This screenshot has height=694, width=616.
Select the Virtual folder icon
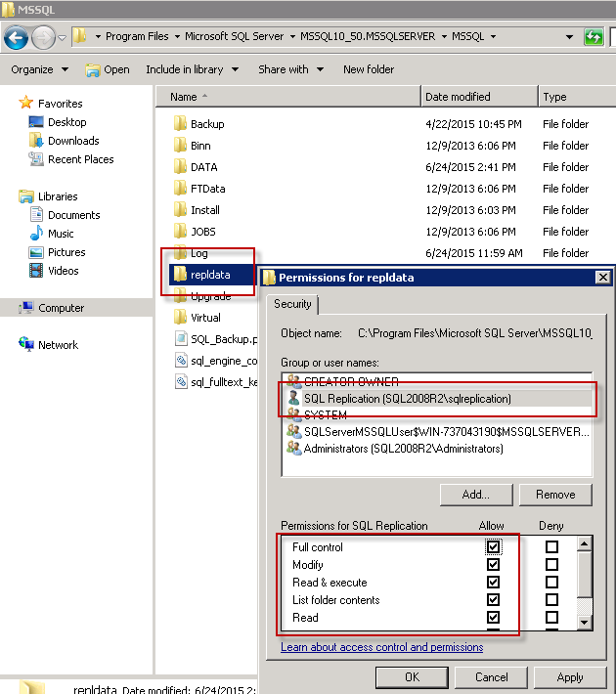[180, 317]
